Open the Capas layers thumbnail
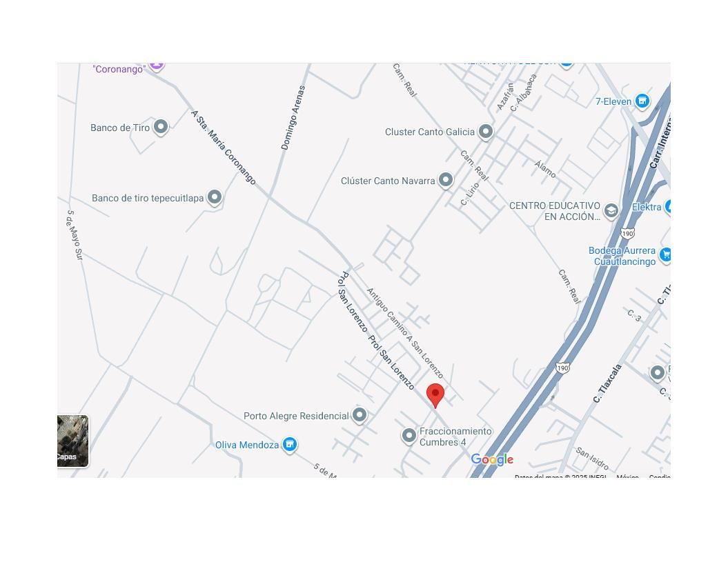Image resolution: width=728 pixels, height=562 pixels. [72, 441]
